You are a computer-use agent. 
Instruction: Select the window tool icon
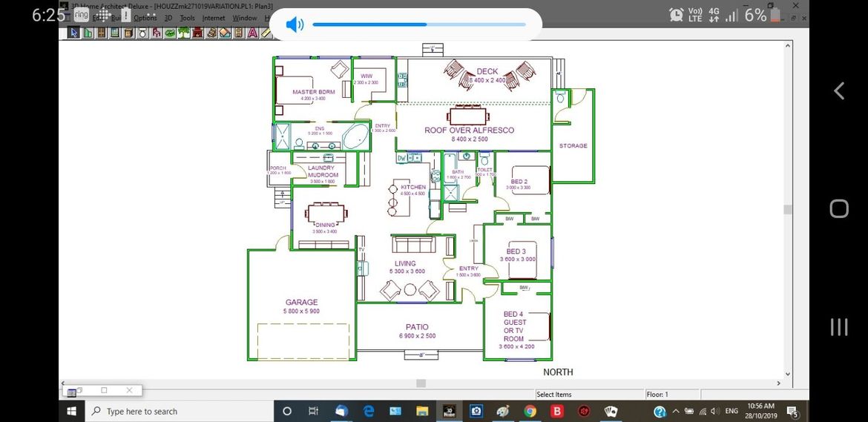click(x=115, y=33)
